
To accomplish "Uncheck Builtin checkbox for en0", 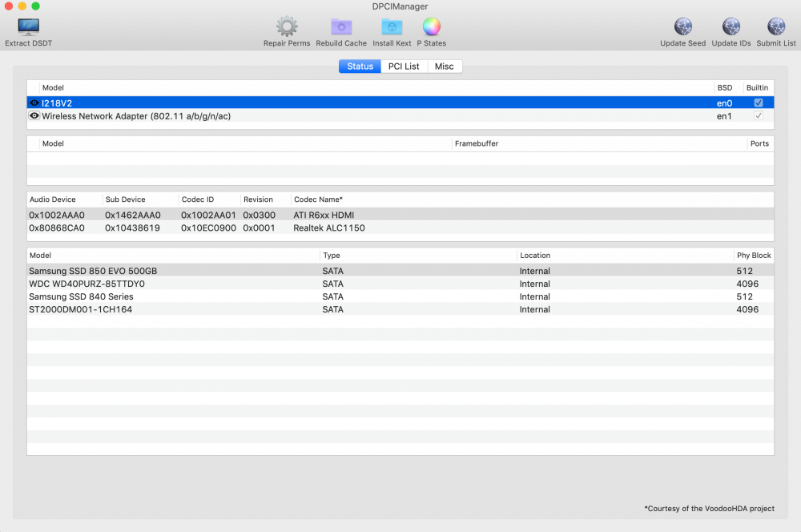I will 758,103.
